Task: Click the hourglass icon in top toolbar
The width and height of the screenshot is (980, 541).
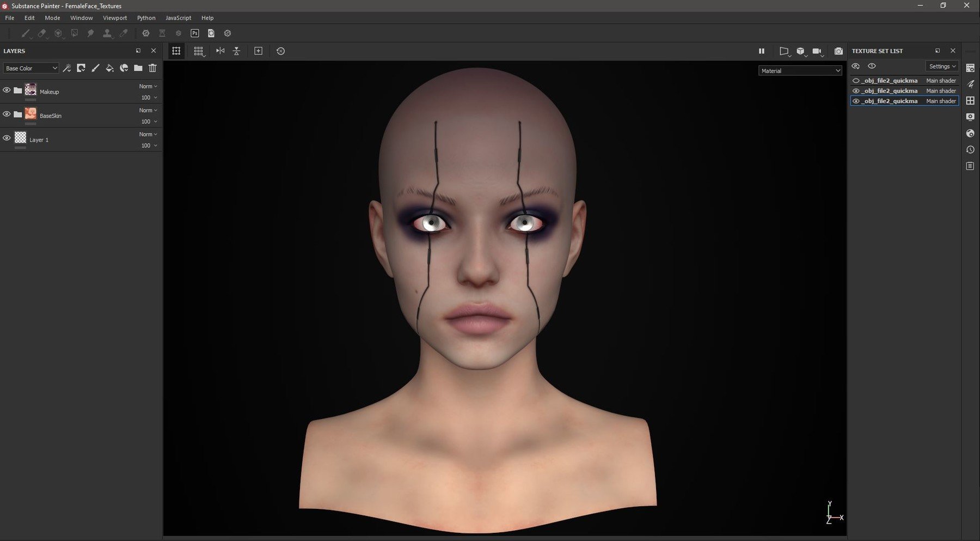Action: (162, 33)
